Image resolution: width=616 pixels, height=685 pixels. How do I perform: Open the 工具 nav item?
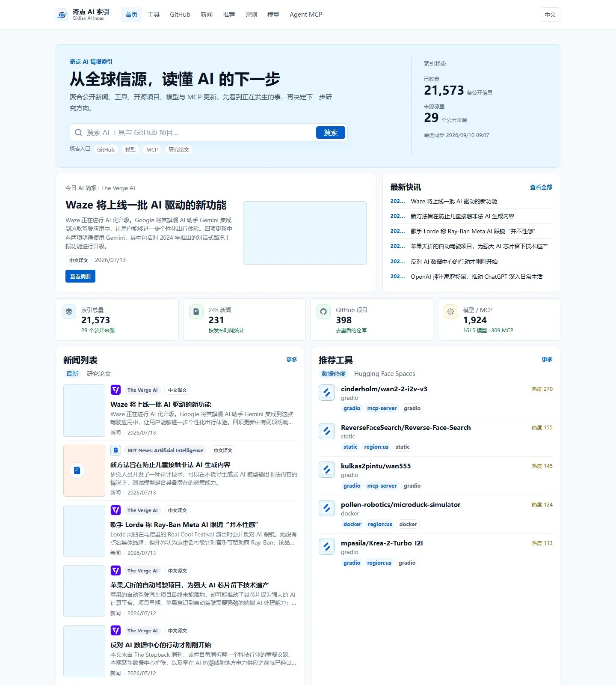pyautogui.click(x=154, y=15)
